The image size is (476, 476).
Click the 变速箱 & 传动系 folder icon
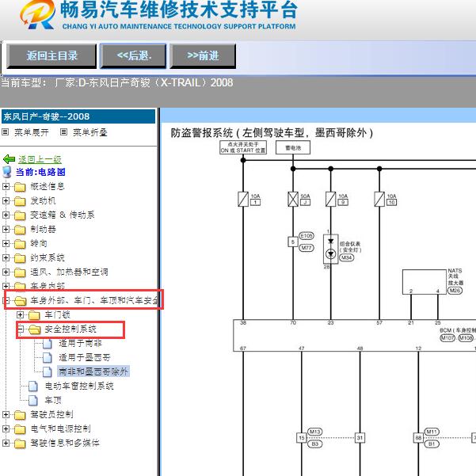pos(20,215)
